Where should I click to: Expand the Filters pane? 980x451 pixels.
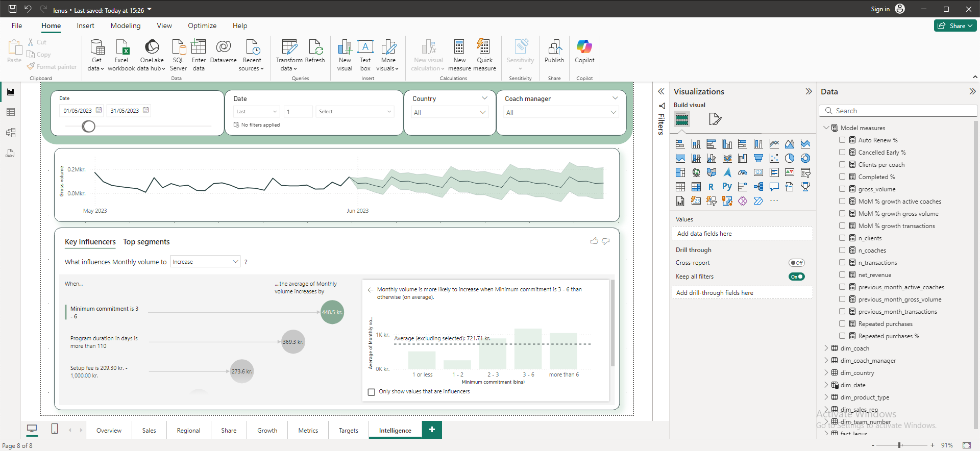(661, 91)
